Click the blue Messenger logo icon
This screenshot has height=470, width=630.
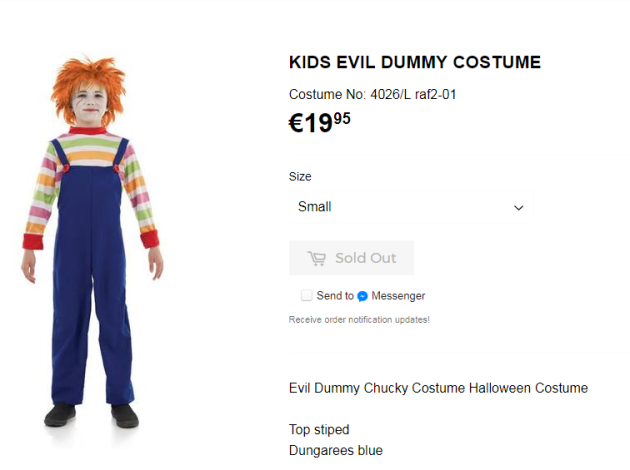tap(362, 296)
